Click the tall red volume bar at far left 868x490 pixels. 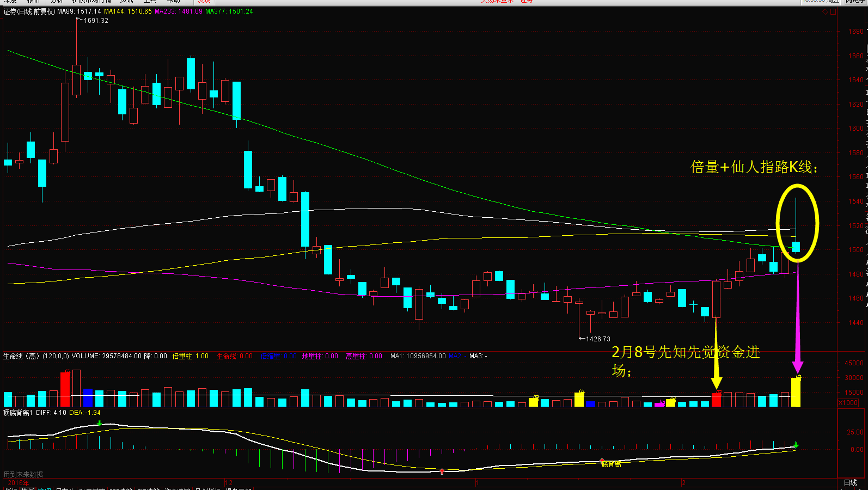65,389
